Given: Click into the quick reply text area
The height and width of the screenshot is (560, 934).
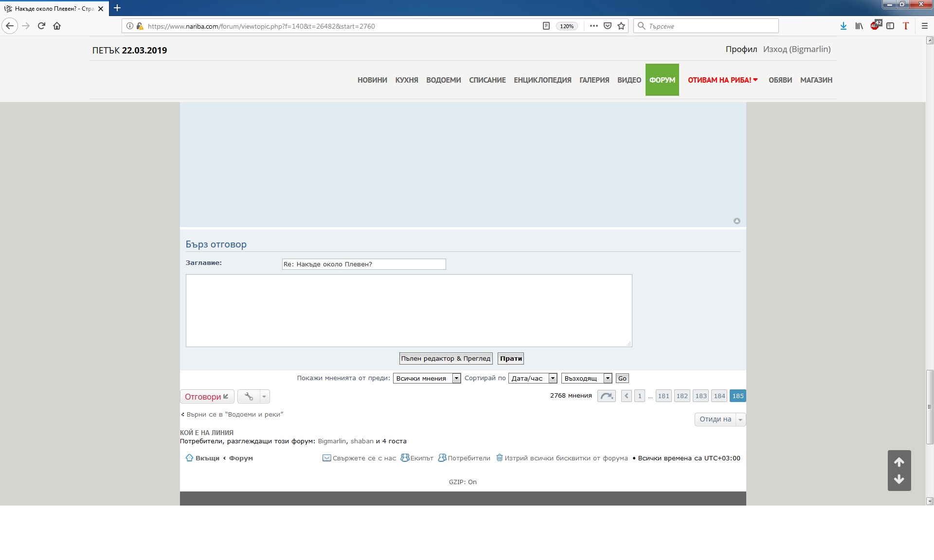Looking at the screenshot, I should (409, 310).
